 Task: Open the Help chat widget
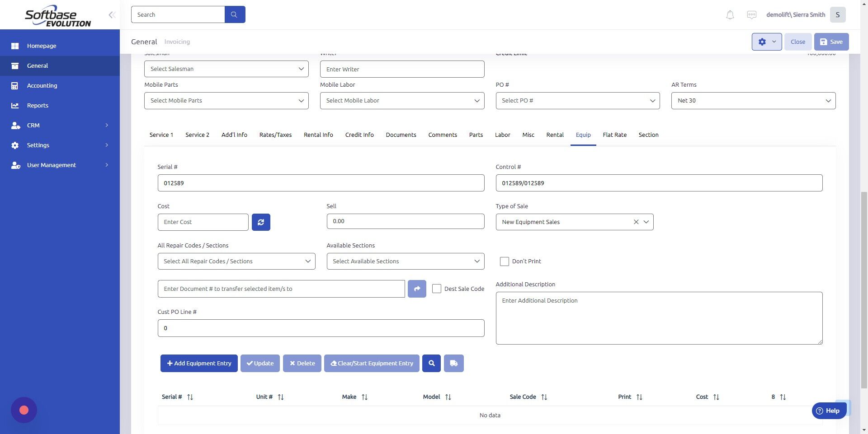pos(829,411)
